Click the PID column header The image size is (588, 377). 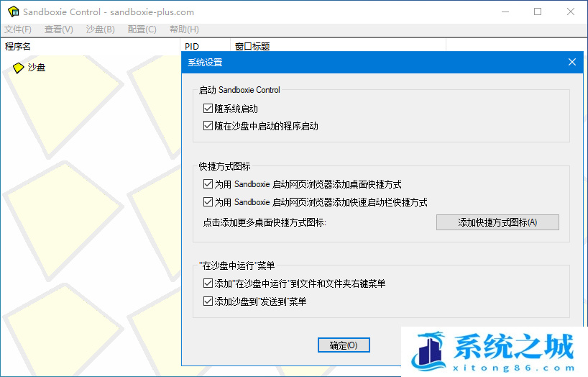tap(192, 47)
